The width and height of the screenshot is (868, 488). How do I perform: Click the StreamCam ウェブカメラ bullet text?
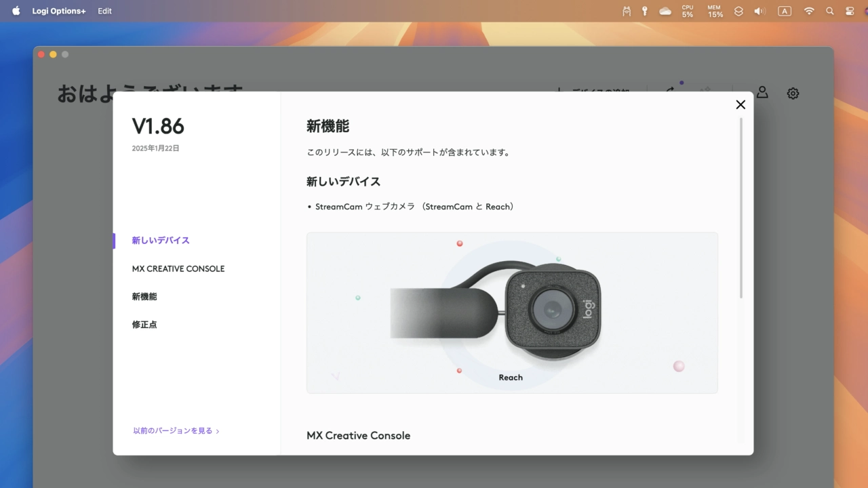pyautogui.click(x=414, y=207)
